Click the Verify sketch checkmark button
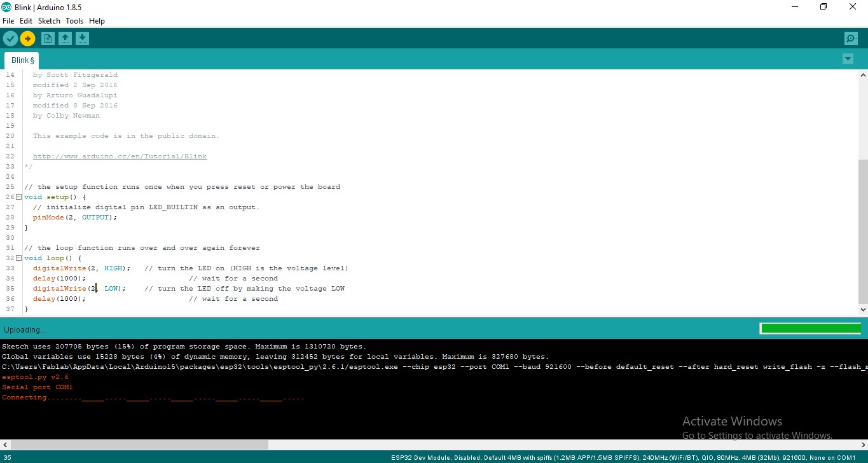Image resolution: width=868 pixels, height=463 pixels. (x=10, y=39)
